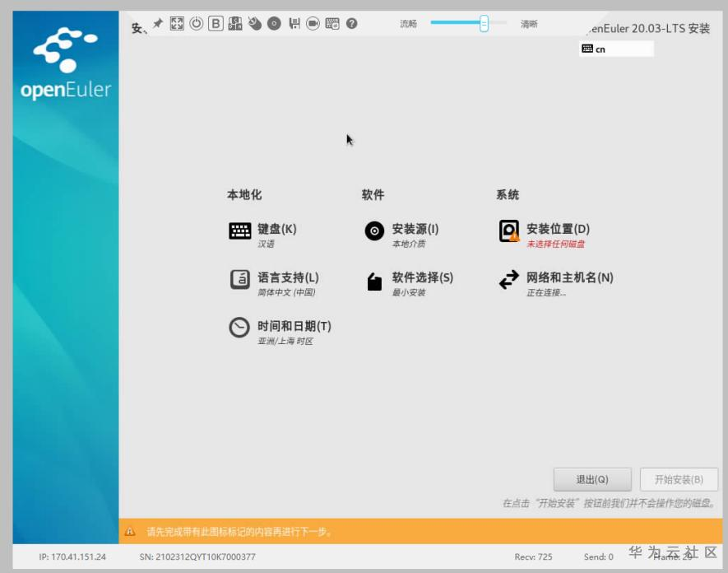Click the 软件 section heading
Viewport: 728px width, 573px height.
373,195
